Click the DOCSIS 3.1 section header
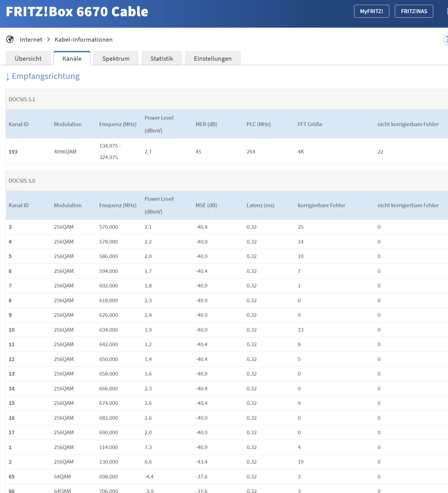448x493 pixels. [x=22, y=99]
